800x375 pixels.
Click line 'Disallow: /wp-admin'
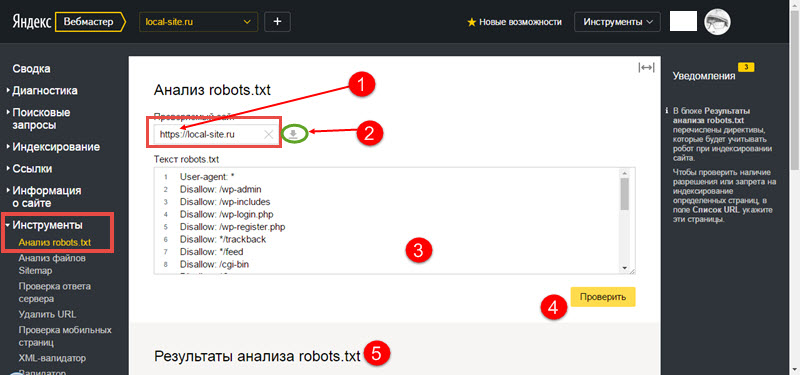pyautogui.click(x=220, y=189)
